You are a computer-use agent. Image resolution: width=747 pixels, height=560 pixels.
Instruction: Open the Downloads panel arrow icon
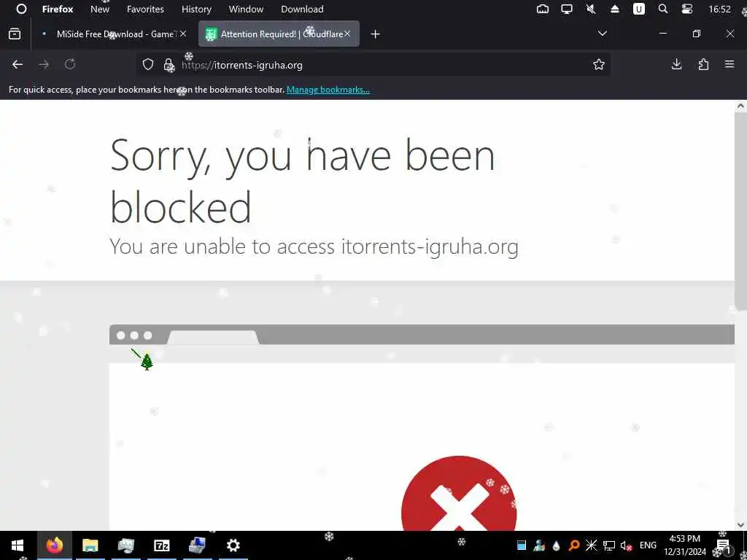pyautogui.click(x=676, y=64)
